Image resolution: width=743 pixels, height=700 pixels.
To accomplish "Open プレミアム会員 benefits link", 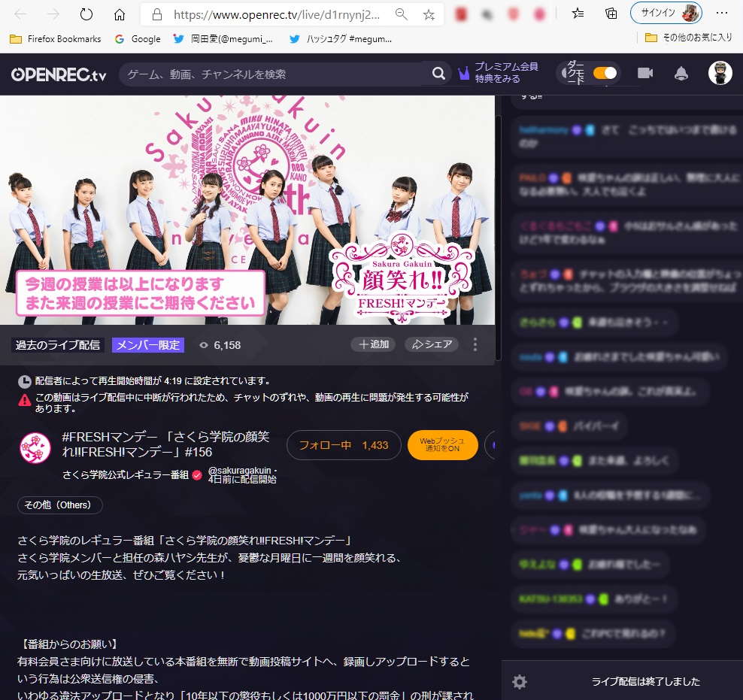I will pos(505,72).
